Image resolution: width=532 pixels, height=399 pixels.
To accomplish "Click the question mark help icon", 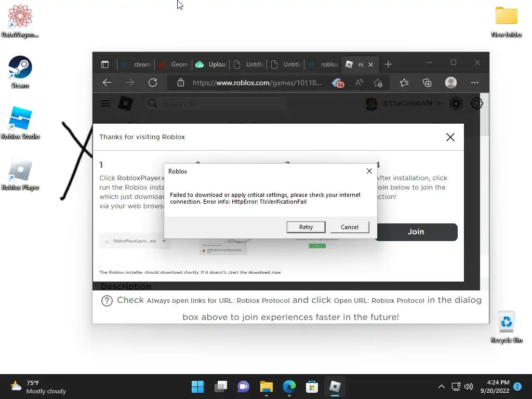I will pyautogui.click(x=107, y=301).
